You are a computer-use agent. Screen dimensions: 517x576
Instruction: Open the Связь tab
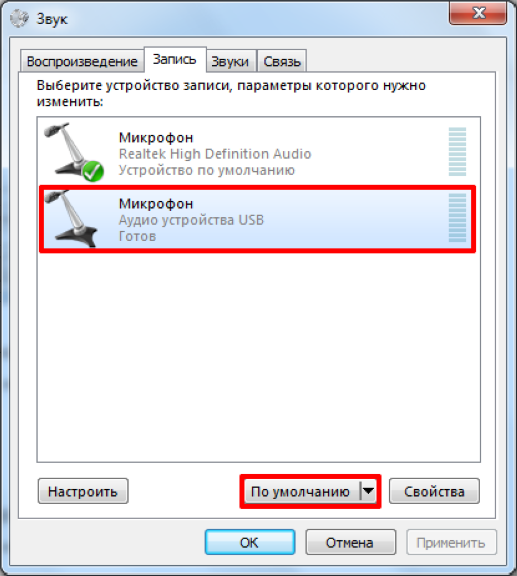pyautogui.click(x=282, y=61)
